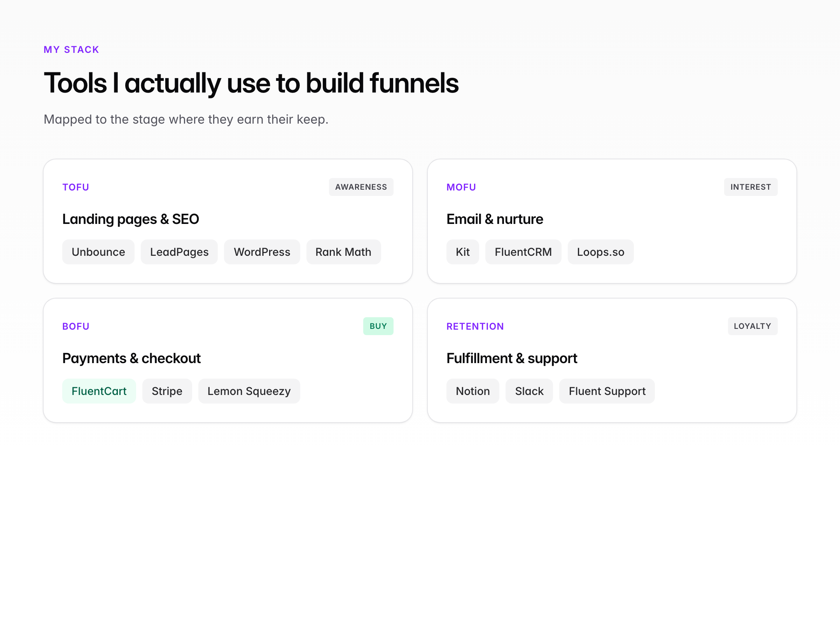Screen dimensions: 840x622
Task: Select the Stripe chip
Action: (x=167, y=391)
